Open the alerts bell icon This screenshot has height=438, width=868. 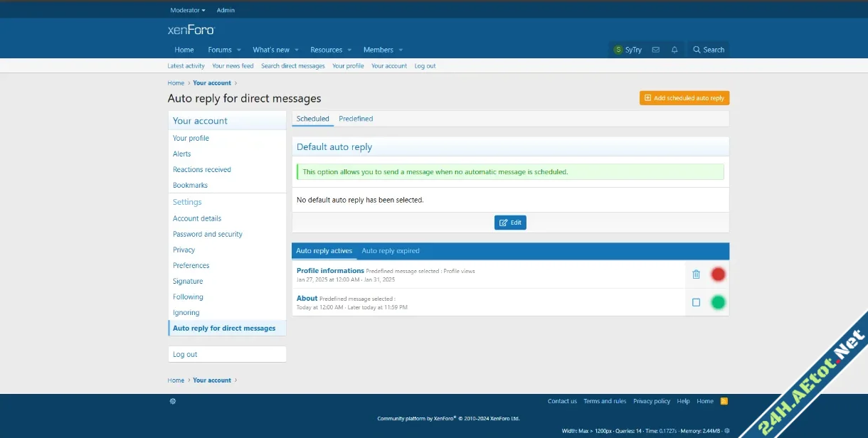[x=674, y=50]
